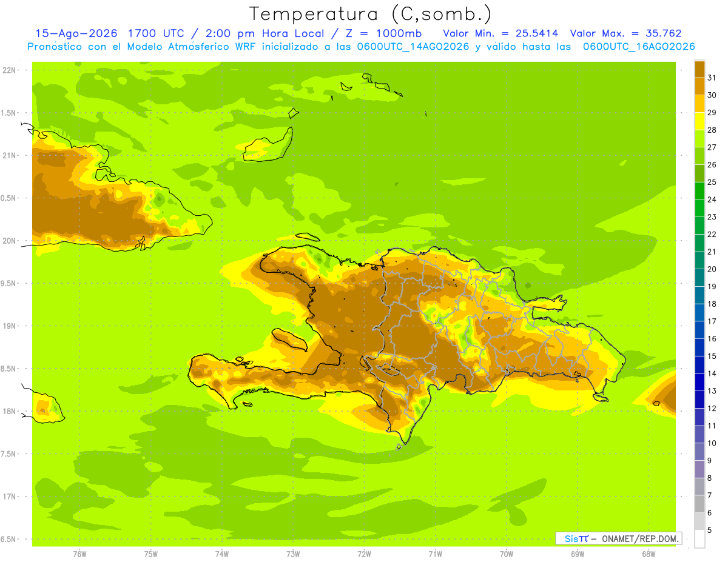Click the colorbar value label 5
This screenshot has height=562, width=728.
[x=710, y=530]
